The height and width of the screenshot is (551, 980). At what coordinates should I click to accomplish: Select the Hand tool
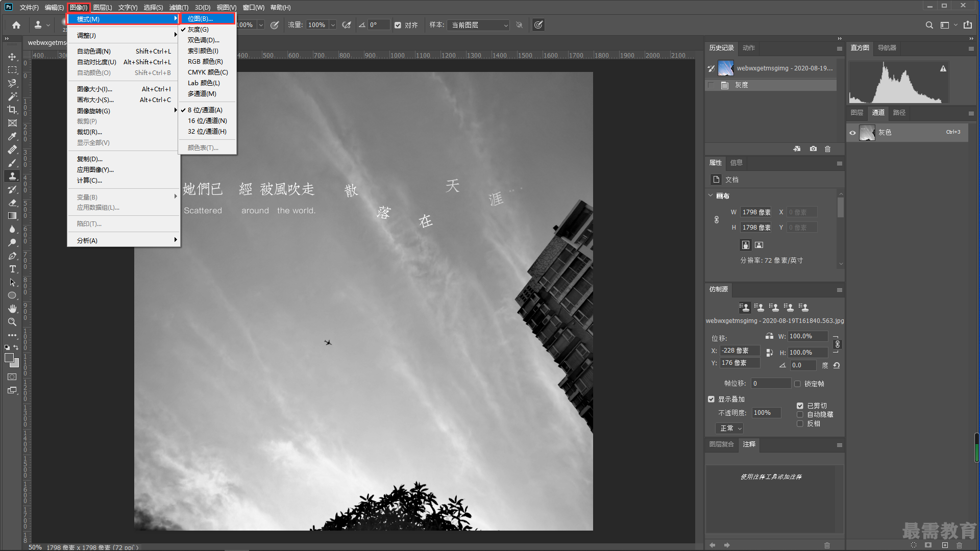[12, 309]
